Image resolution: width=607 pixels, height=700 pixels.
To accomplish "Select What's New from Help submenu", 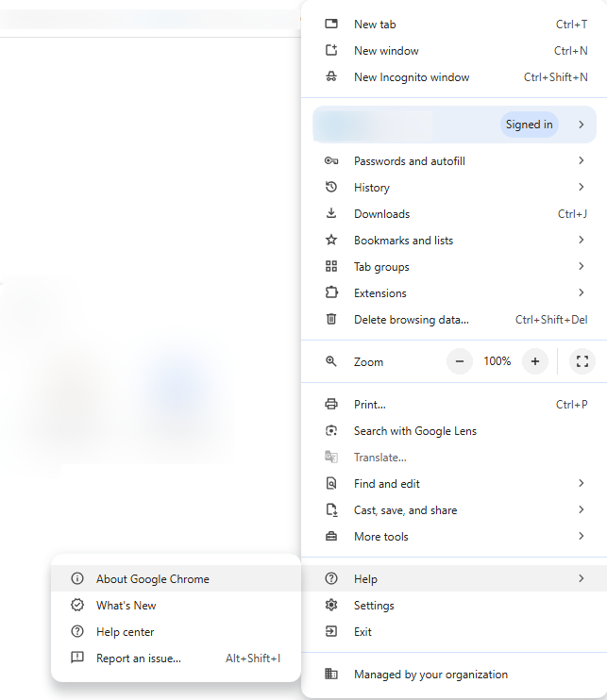I will (x=126, y=606).
